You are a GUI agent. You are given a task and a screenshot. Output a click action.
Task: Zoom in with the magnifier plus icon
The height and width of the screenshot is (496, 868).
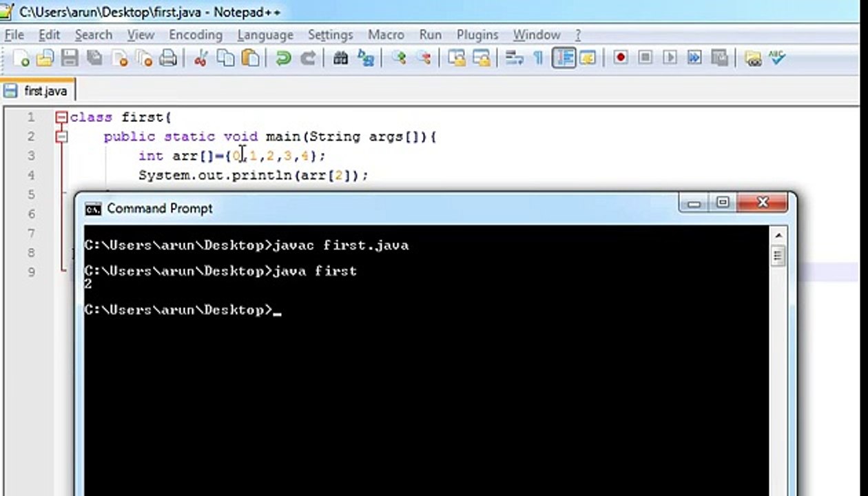coord(398,59)
